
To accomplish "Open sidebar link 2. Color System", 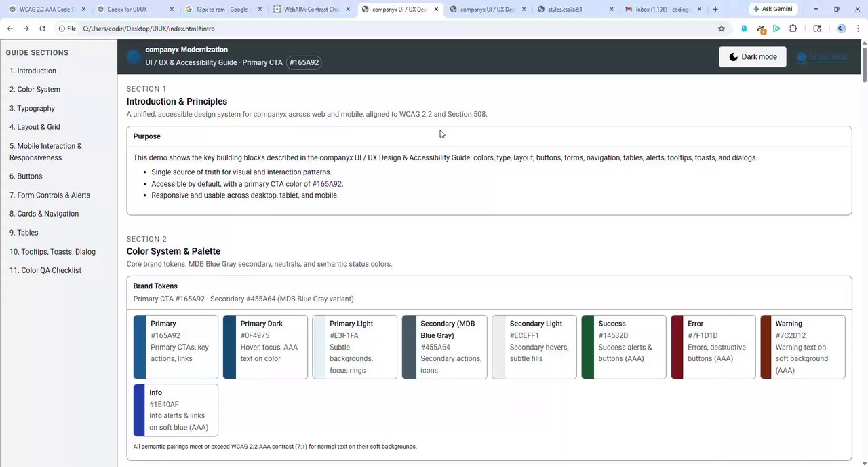I will pyautogui.click(x=35, y=90).
